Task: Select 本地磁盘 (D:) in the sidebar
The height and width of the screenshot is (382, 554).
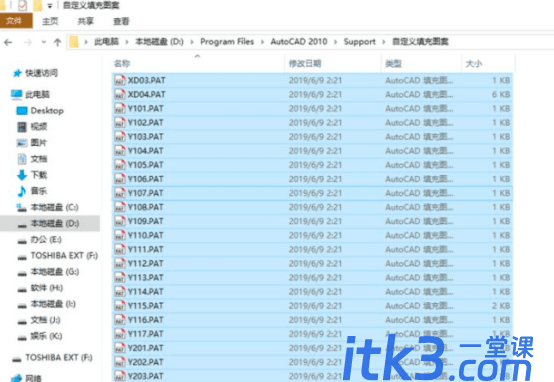Action: pyautogui.click(x=54, y=223)
